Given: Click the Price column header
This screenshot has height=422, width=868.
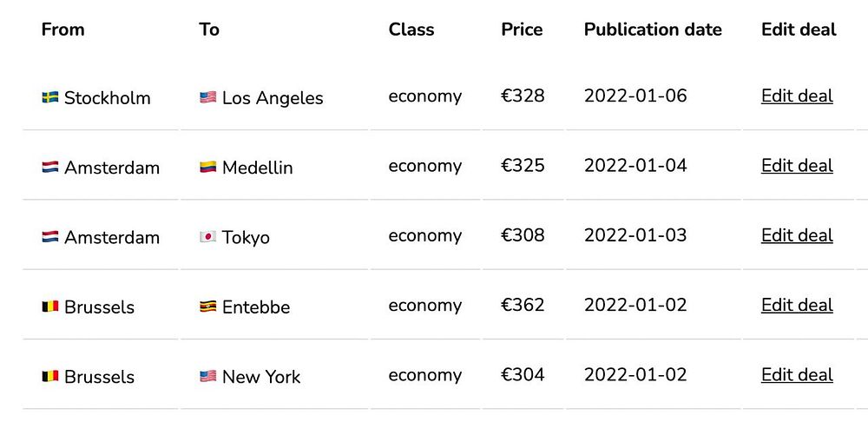Looking at the screenshot, I should pos(522,30).
